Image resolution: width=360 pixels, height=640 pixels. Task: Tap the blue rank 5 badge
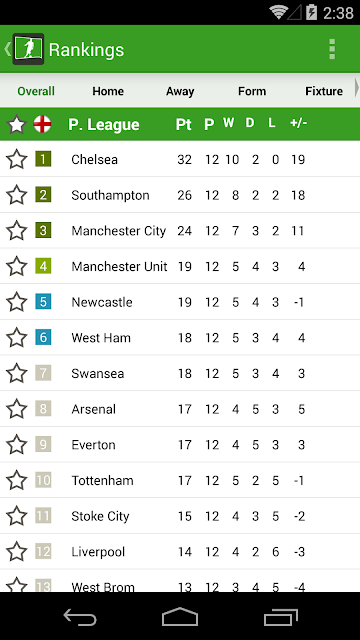coord(43,302)
